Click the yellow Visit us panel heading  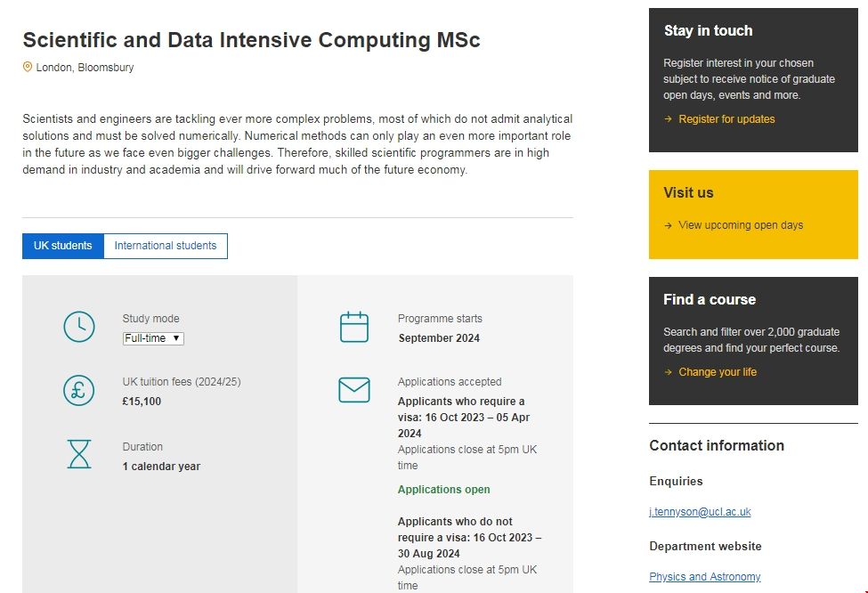[x=688, y=192]
